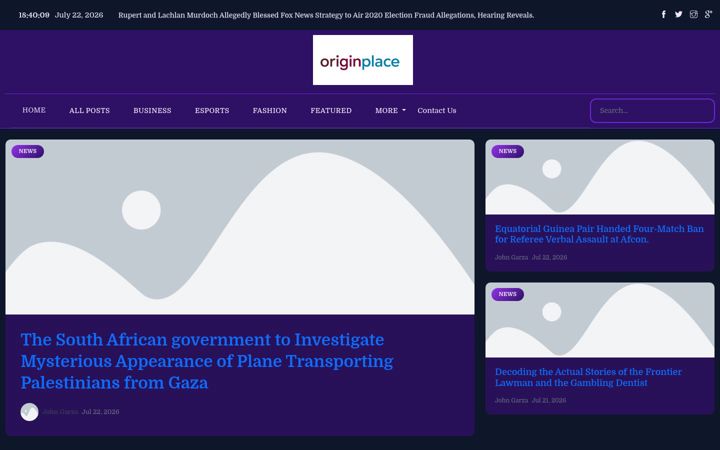Open the Equatorial Guinea post thumbnail

coord(600,177)
